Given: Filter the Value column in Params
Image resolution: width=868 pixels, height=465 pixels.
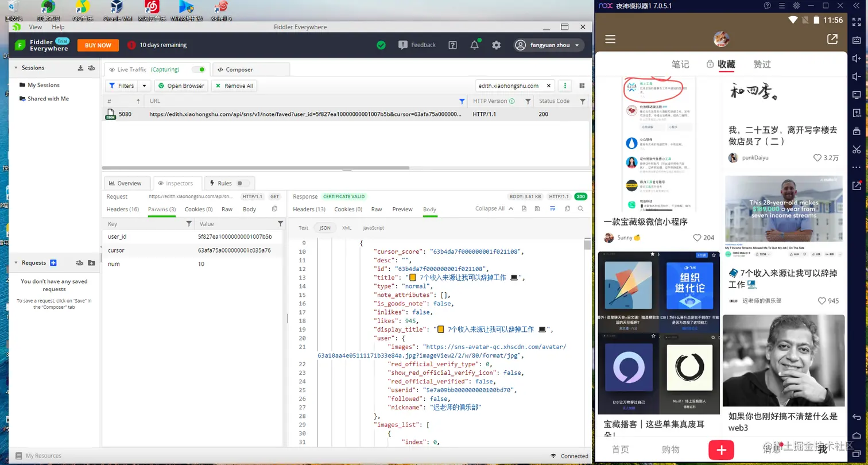Looking at the screenshot, I should pos(280,223).
